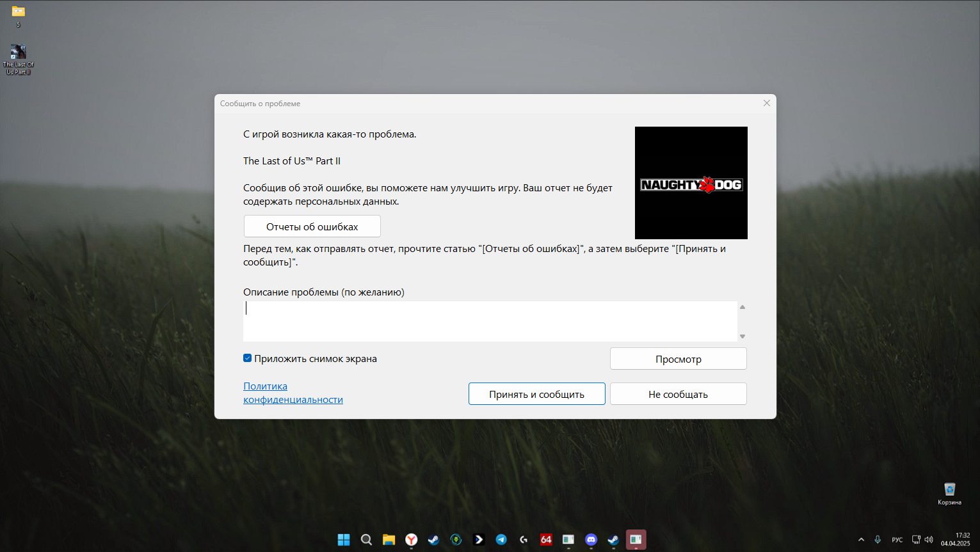
Task: Open taskbar Search
Action: (366, 539)
